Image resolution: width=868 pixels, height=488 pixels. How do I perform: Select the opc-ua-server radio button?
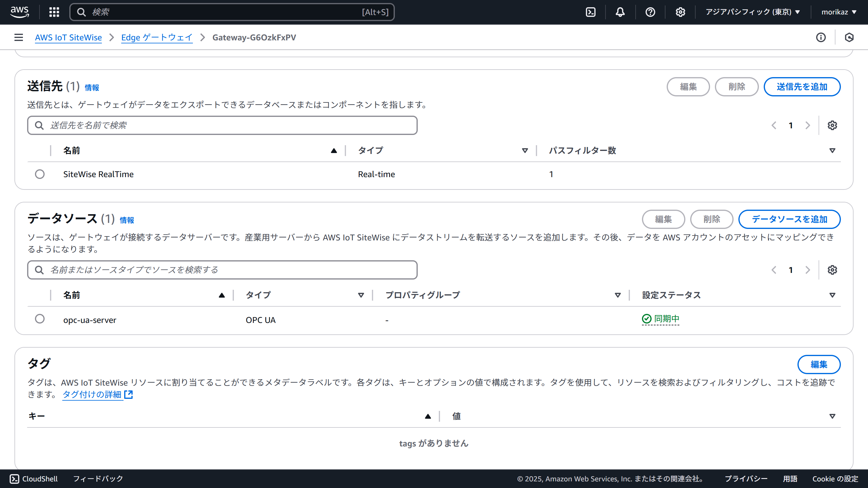[x=40, y=319]
